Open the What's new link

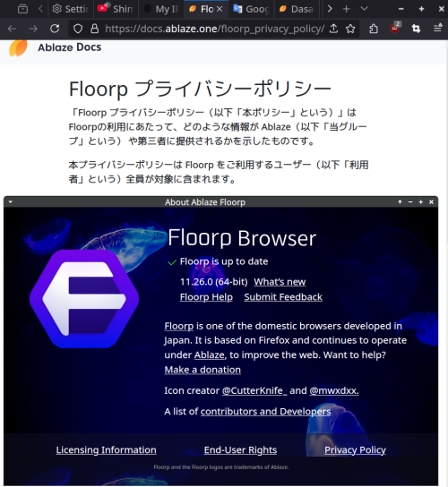[280, 282]
